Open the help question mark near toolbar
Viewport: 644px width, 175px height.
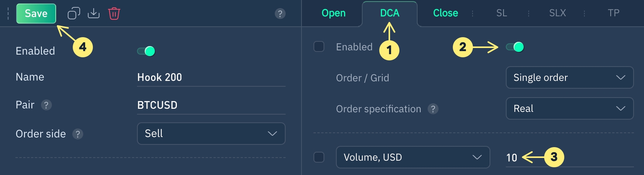coord(280,14)
